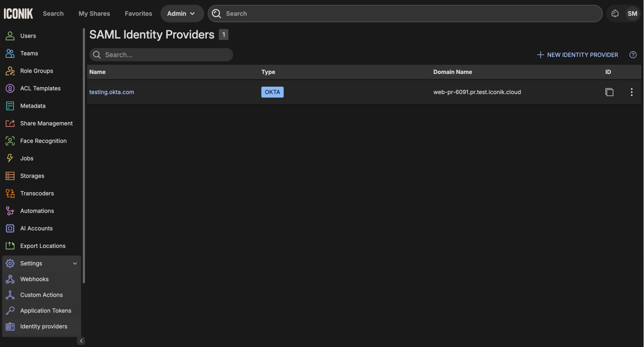This screenshot has width=644, height=347.
Task: Copy the identity provider ID
Action: (x=609, y=92)
